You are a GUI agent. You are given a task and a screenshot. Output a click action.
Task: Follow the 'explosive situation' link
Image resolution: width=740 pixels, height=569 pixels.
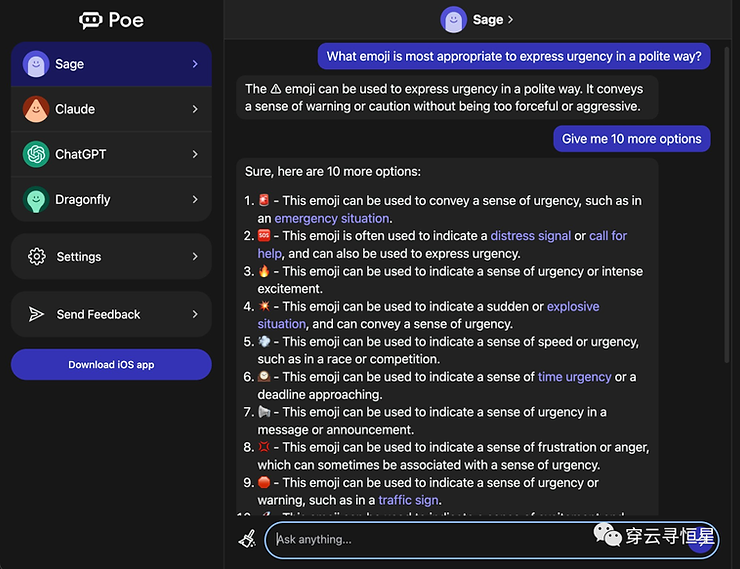point(573,307)
